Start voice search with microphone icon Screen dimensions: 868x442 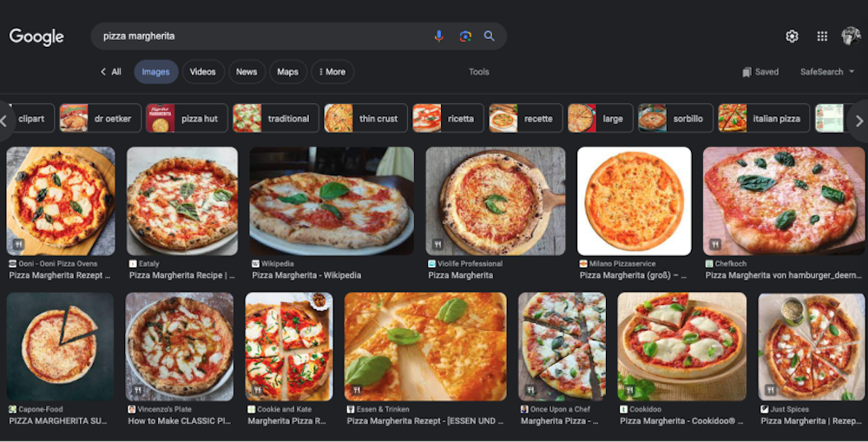pyautogui.click(x=438, y=36)
